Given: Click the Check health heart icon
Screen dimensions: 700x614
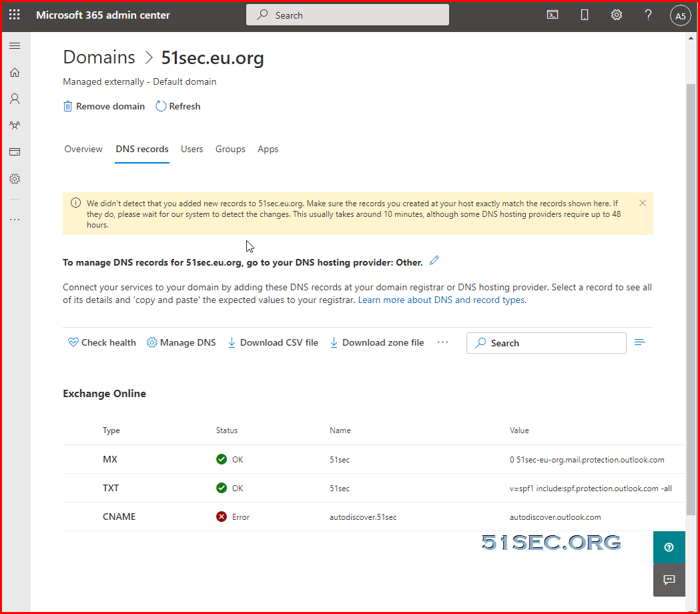Looking at the screenshot, I should click(73, 342).
